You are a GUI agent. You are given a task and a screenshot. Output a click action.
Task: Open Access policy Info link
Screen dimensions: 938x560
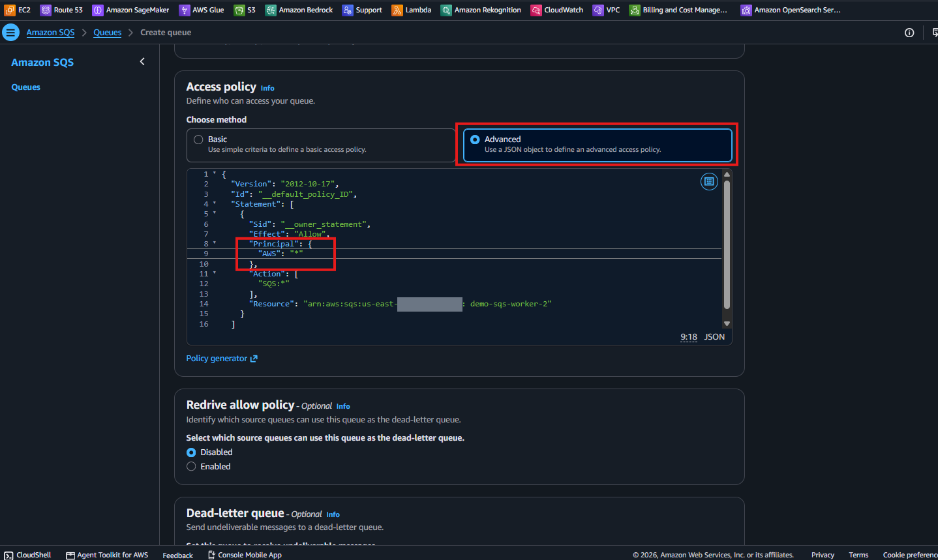[267, 88]
